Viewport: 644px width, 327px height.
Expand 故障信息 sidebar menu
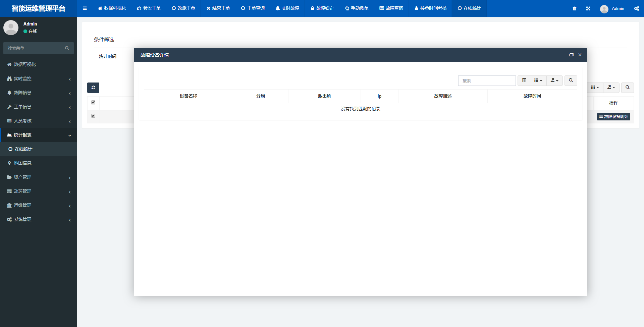39,93
